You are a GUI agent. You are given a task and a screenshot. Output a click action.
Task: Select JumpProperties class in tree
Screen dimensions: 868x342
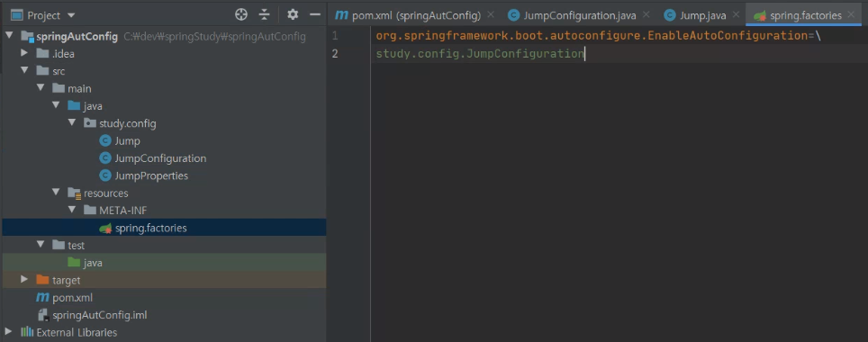[x=151, y=175]
